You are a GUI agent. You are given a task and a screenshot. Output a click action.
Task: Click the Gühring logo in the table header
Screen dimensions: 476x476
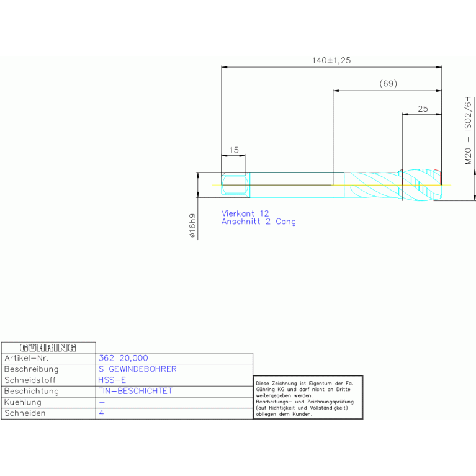point(48,348)
